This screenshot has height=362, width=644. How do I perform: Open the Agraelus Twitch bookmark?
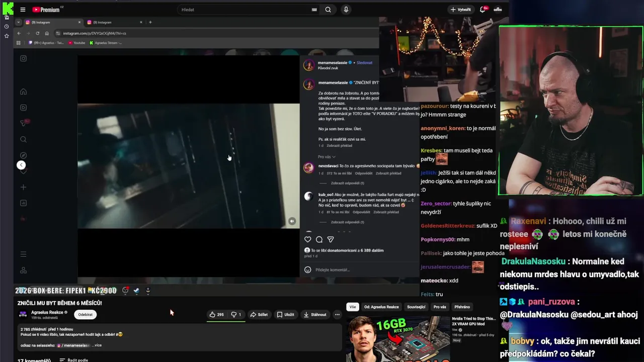coord(47,43)
